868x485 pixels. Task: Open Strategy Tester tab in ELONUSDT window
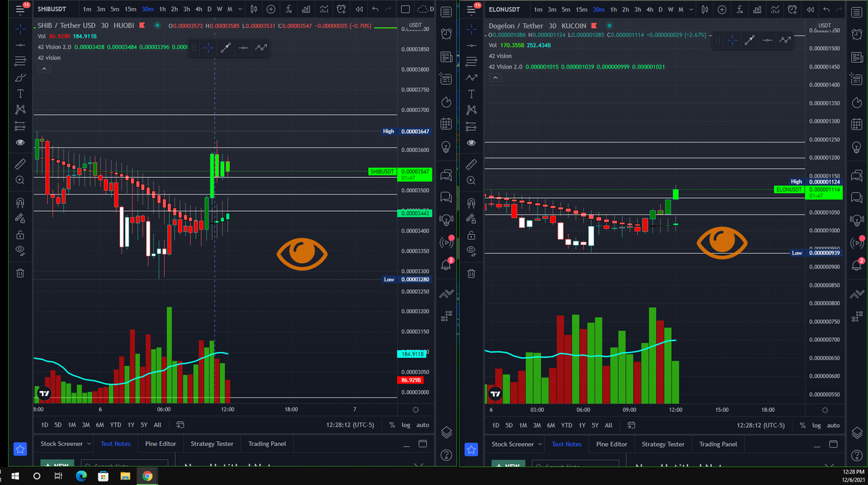663,444
